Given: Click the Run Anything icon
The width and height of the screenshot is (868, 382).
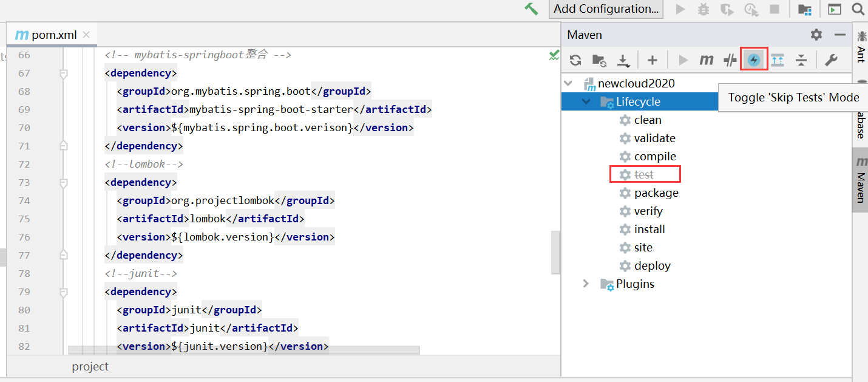Looking at the screenshot, I should point(835,9).
